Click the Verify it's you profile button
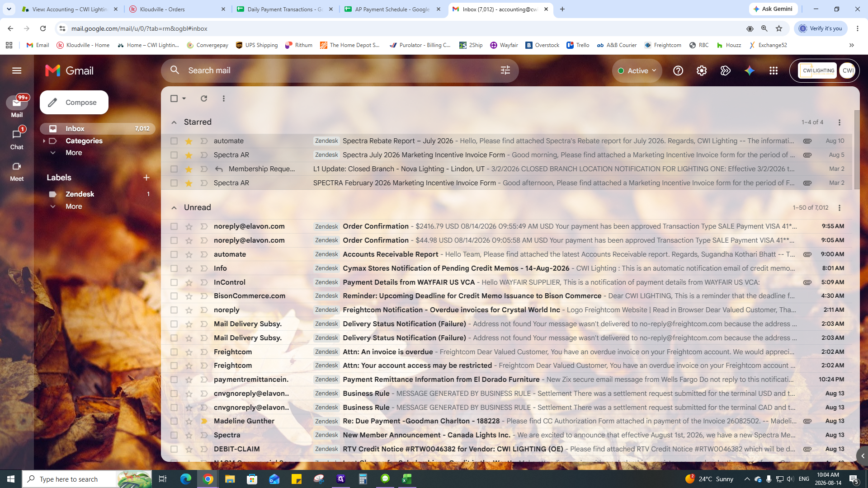Viewport: 868px width, 488px height. [x=821, y=28]
